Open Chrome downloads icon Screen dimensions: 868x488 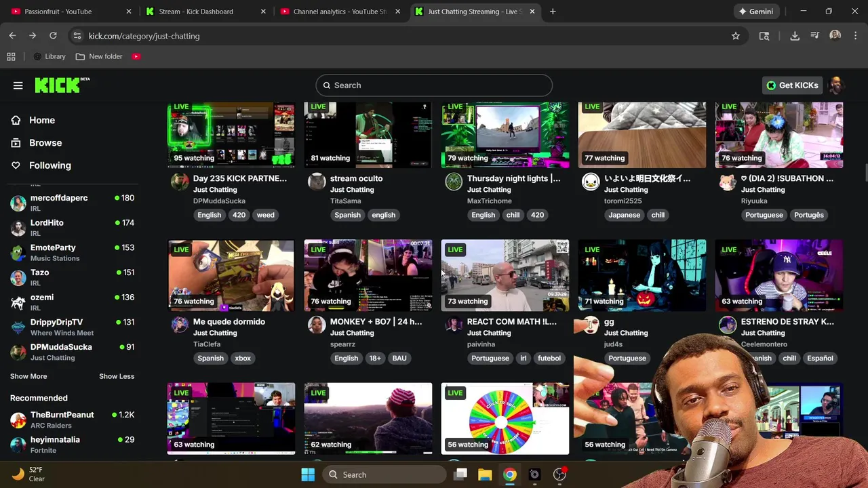[x=795, y=36]
